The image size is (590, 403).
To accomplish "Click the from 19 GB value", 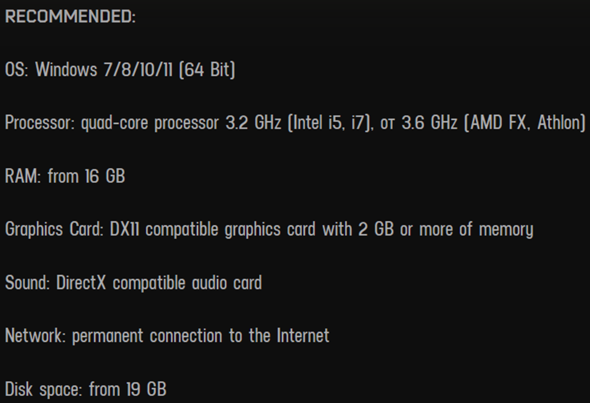I will (x=128, y=389).
